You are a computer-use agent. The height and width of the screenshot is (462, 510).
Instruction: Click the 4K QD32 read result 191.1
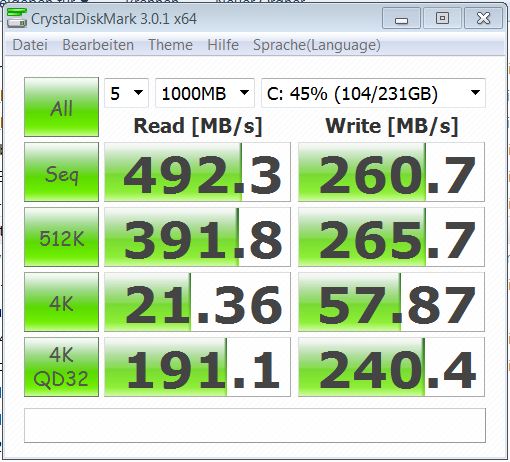pyautogui.click(x=197, y=367)
